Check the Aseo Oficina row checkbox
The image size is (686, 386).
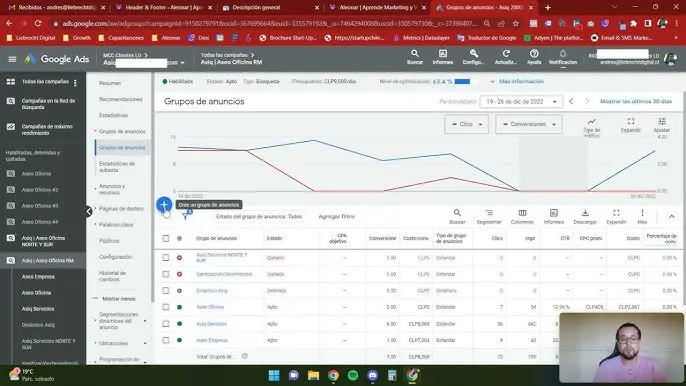click(x=165, y=307)
